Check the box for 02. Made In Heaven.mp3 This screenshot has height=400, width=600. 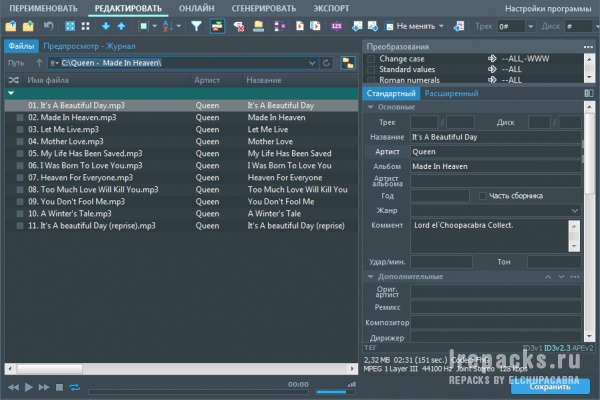20,118
